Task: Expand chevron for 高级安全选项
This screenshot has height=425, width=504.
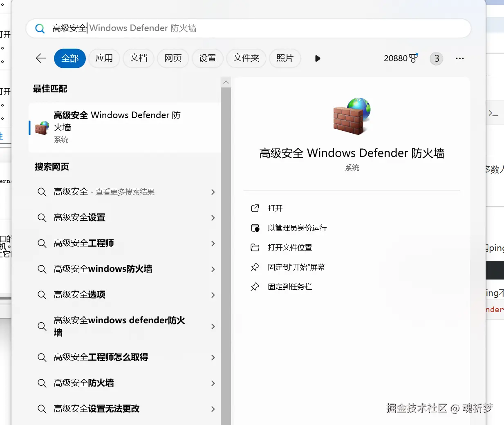Action: tap(213, 295)
